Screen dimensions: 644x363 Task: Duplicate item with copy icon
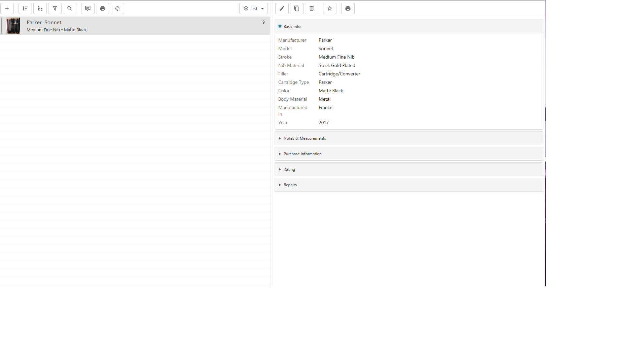tap(297, 8)
